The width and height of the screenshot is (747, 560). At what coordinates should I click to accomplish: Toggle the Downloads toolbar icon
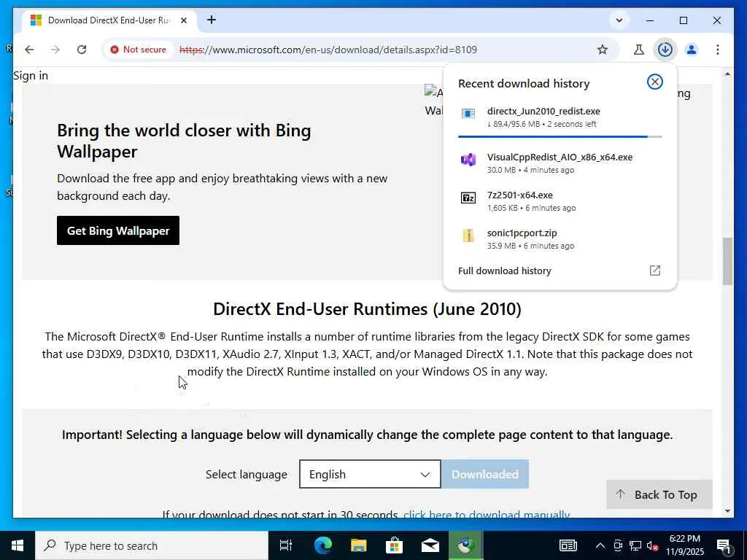click(665, 50)
